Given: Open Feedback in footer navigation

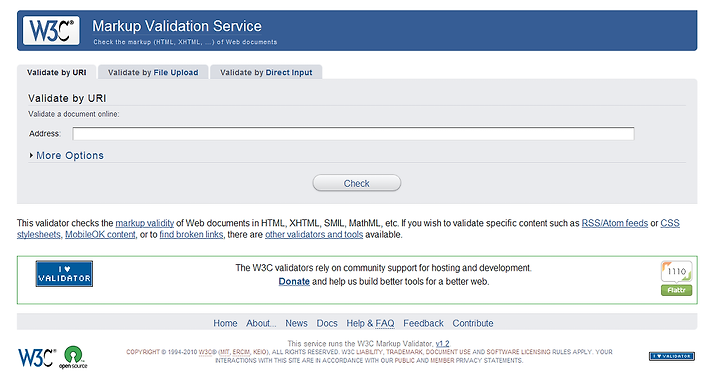Looking at the screenshot, I should 423,323.
